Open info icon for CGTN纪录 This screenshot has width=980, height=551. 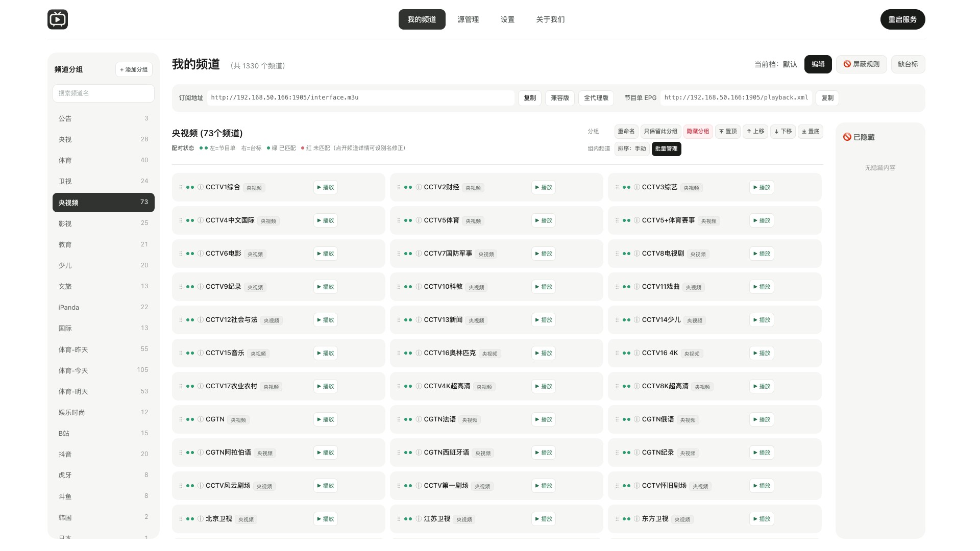tap(637, 453)
